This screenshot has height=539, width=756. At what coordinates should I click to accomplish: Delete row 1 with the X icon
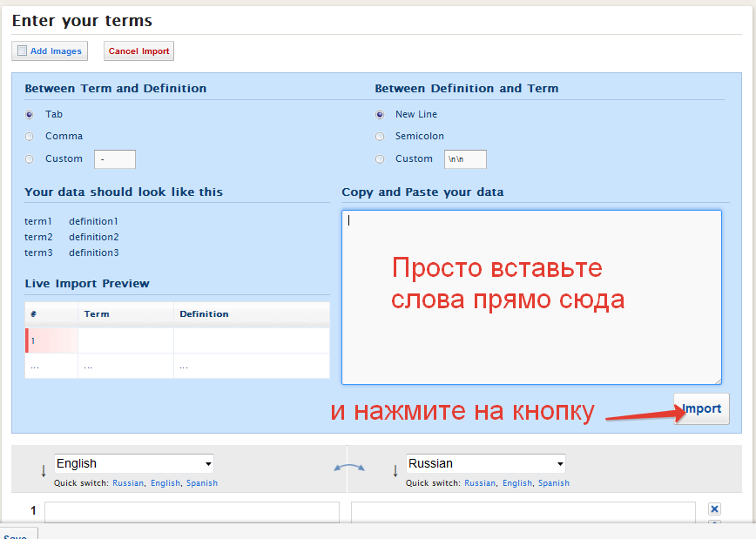(x=714, y=509)
